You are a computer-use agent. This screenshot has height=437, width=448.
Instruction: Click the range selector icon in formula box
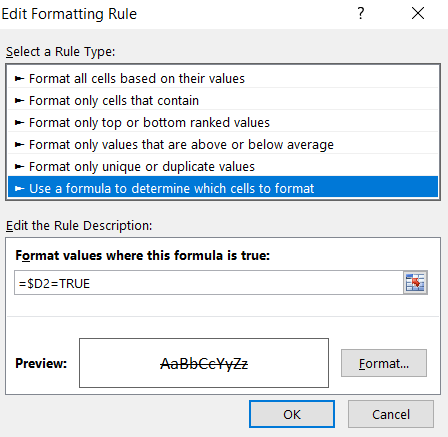(415, 283)
